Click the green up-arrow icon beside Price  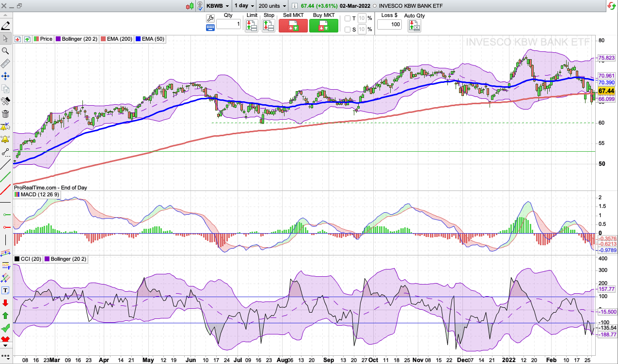(x=27, y=39)
